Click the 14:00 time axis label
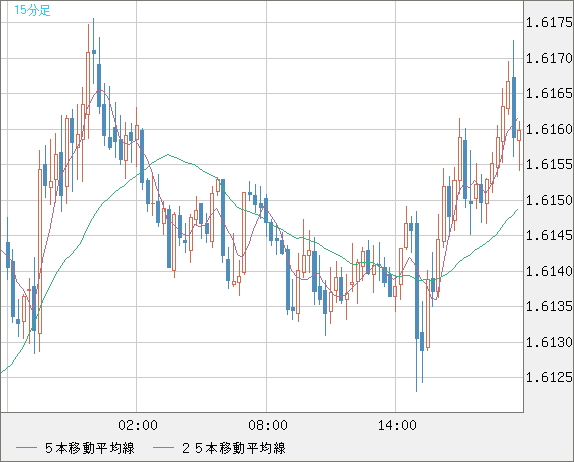Image resolution: width=574 pixels, height=462 pixels. [x=397, y=425]
